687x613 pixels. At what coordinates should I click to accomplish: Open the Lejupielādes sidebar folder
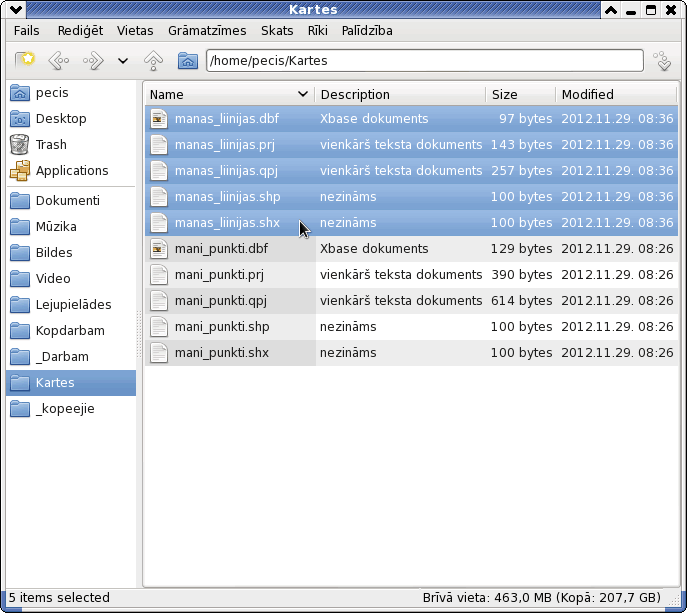pyautogui.click(x=71, y=305)
